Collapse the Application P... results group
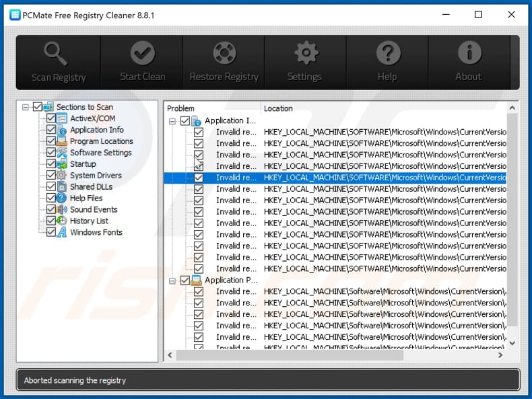 [x=172, y=281]
